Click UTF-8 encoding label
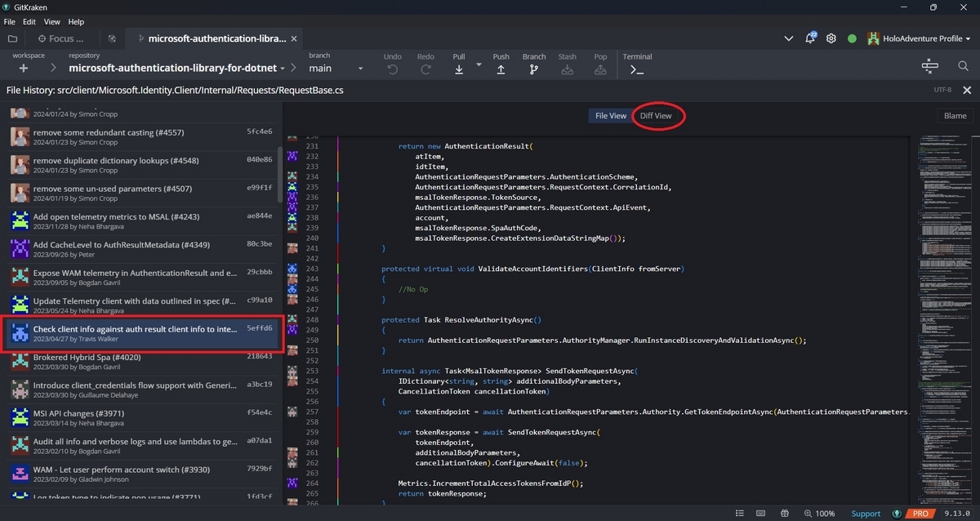Image resolution: width=980 pixels, height=521 pixels. click(x=942, y=91)
